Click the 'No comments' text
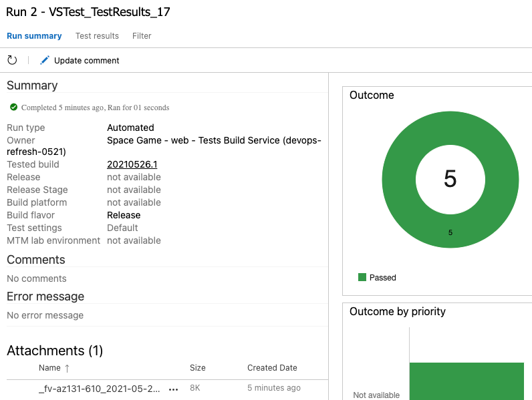This screenshot has height=400, width=532. [x=37, y=278]
